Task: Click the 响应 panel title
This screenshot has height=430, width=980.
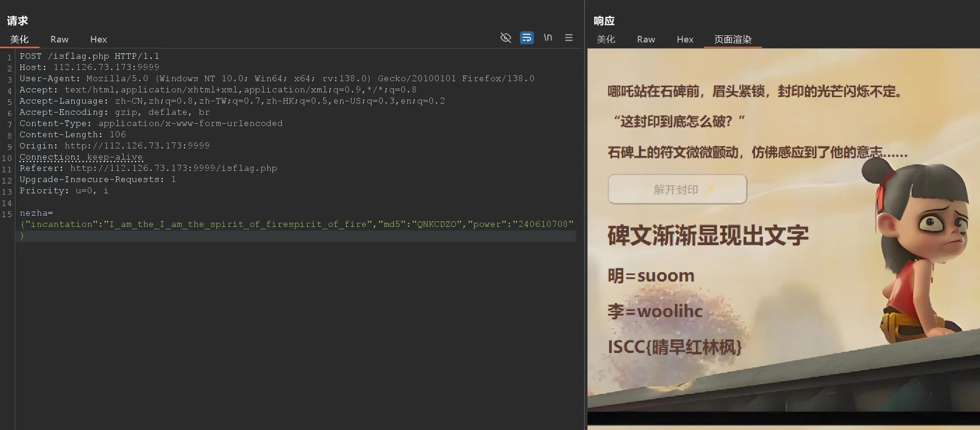Action: 604,21
